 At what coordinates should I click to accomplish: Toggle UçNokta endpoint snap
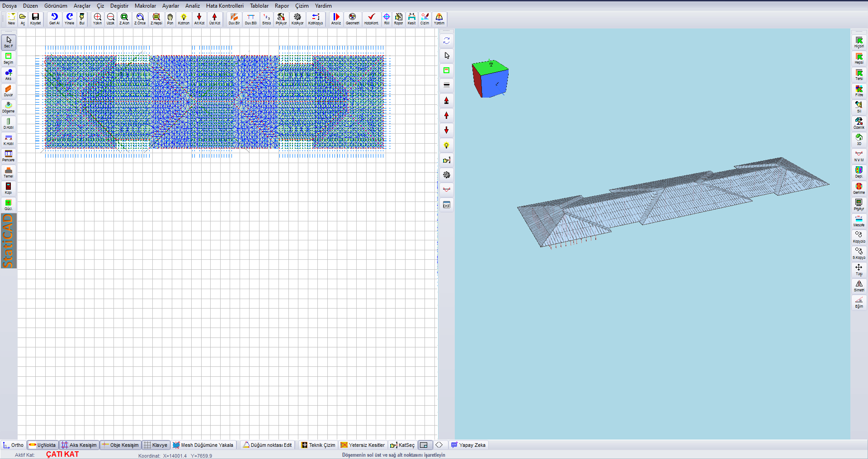[42, 445]
